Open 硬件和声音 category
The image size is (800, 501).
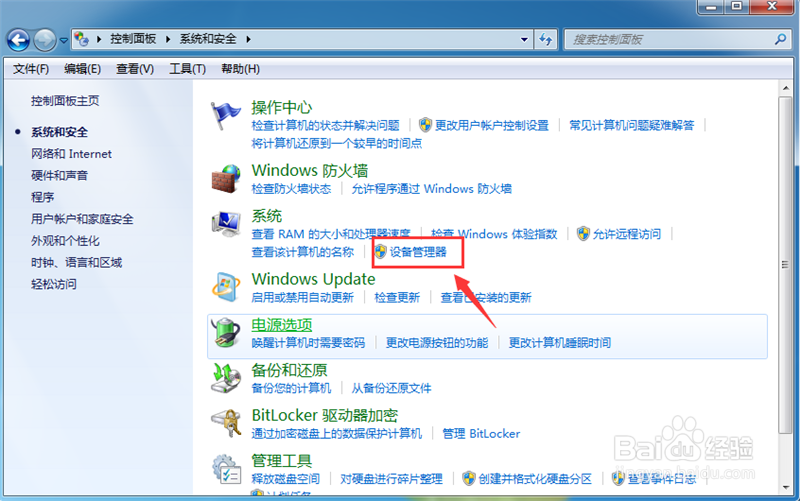pyautogui.click(x=59, y=176)
